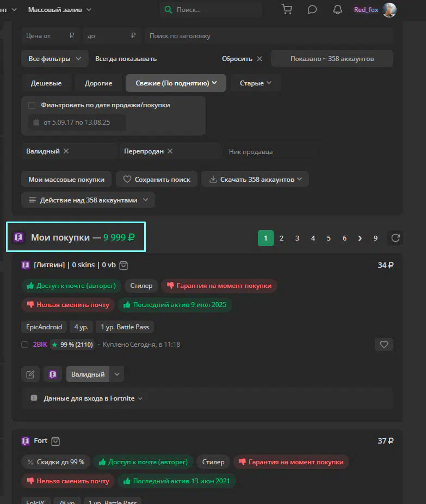The width and height of the screenshot is (426, 504).
Task: Click the Red_fox profile avatar
Action: tap(389, 9)
